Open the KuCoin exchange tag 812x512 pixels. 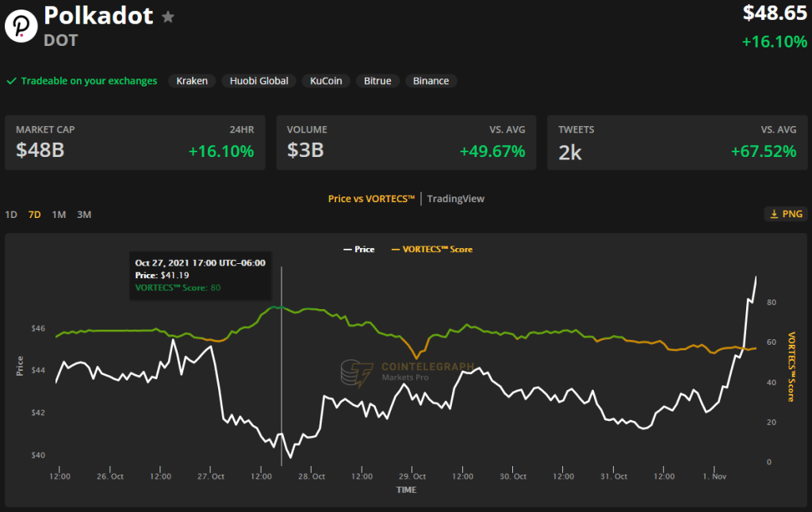pyautogui.click(x=326, y=81)
